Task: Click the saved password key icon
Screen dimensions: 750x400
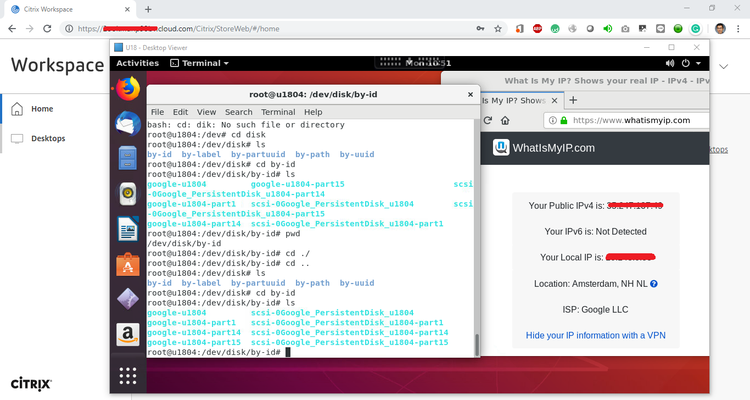Action: (480, 29)
